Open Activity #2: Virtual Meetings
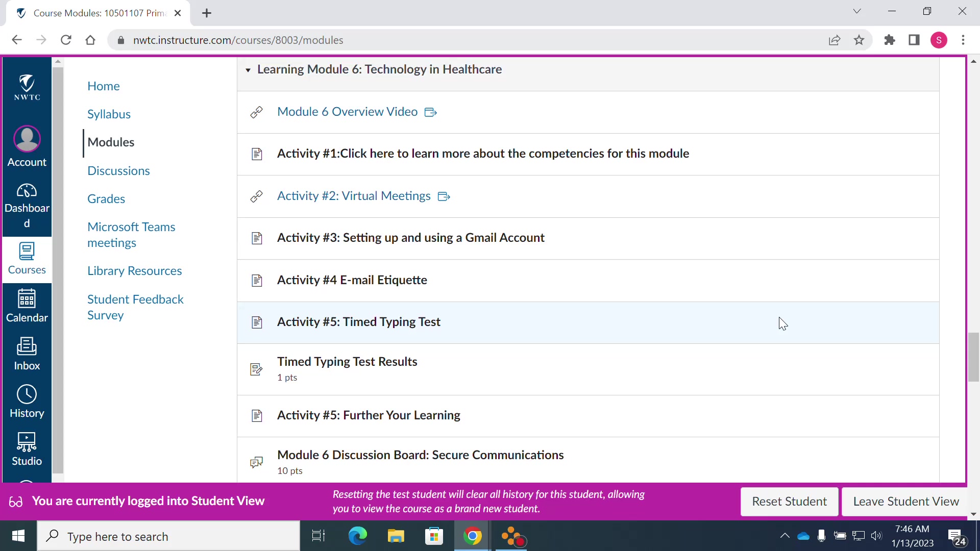The width and height of the screenshot is (980, 551). coord(354,196)
